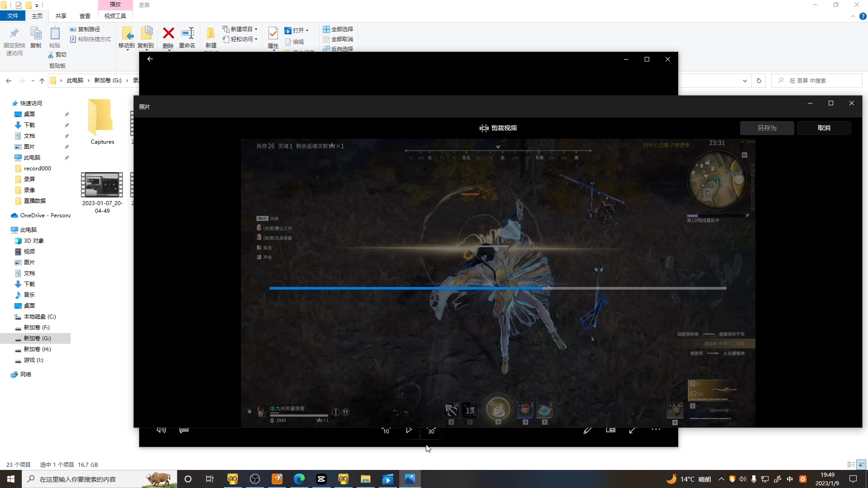Open Task View on the taskbar

pyautogui.click(x=210, y=479)
